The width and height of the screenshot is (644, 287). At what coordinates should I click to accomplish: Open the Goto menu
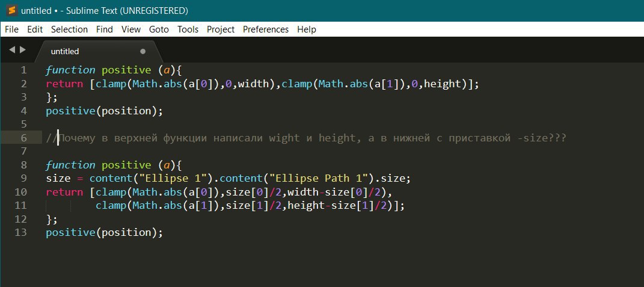tap(159, 29)
